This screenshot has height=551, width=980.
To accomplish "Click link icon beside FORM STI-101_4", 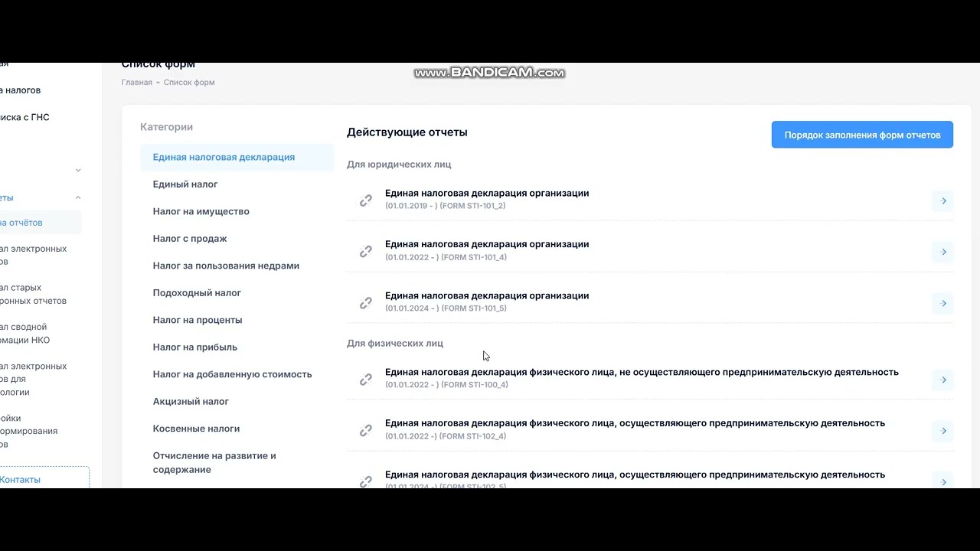I will click(x=366, y=252).
